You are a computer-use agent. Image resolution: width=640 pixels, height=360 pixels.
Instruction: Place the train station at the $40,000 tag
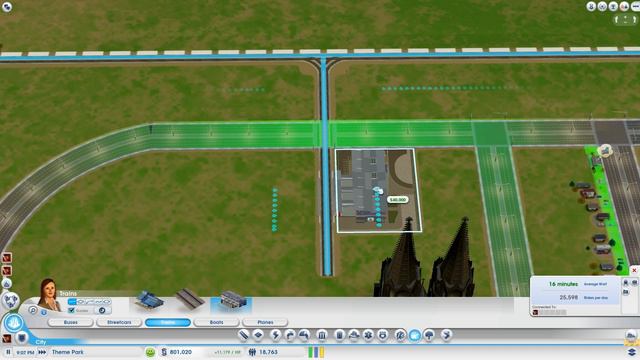pos(398,200)
